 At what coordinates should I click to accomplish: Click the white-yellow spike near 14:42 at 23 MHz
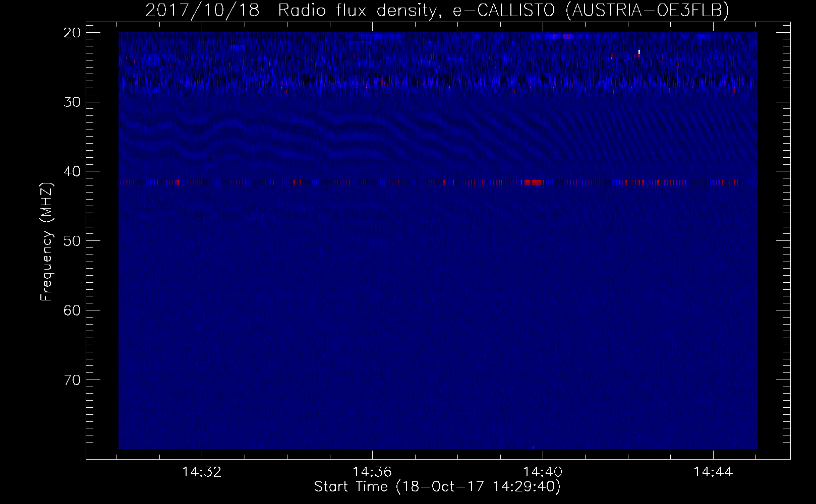(639, 53)
